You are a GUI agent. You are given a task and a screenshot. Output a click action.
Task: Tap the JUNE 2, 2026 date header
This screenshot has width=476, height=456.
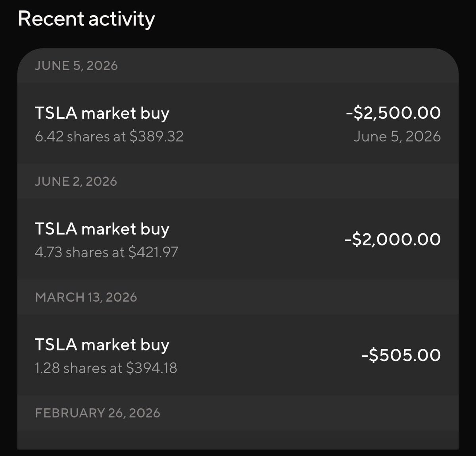click(76, 181)
